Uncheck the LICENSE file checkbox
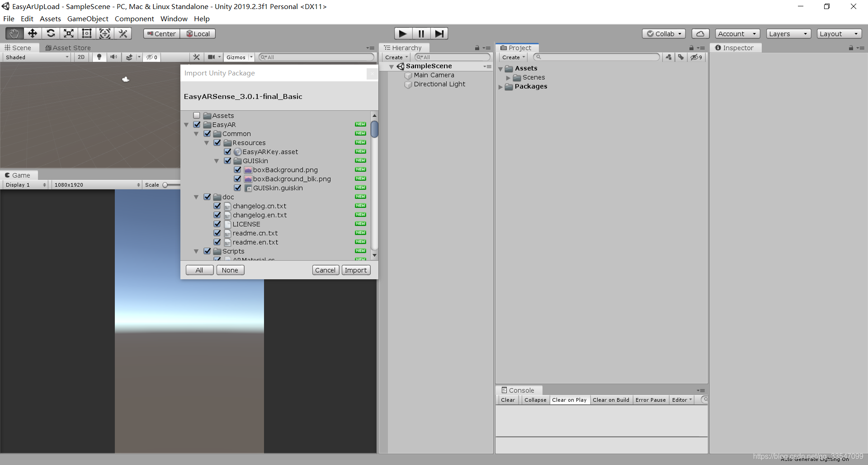Screen dimensions: 868x465 tap(217, 224)
